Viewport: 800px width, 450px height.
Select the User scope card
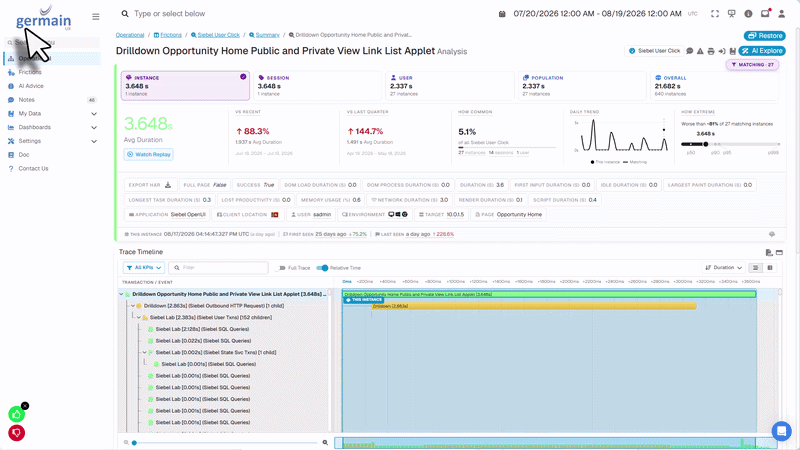tap(449, 86)
